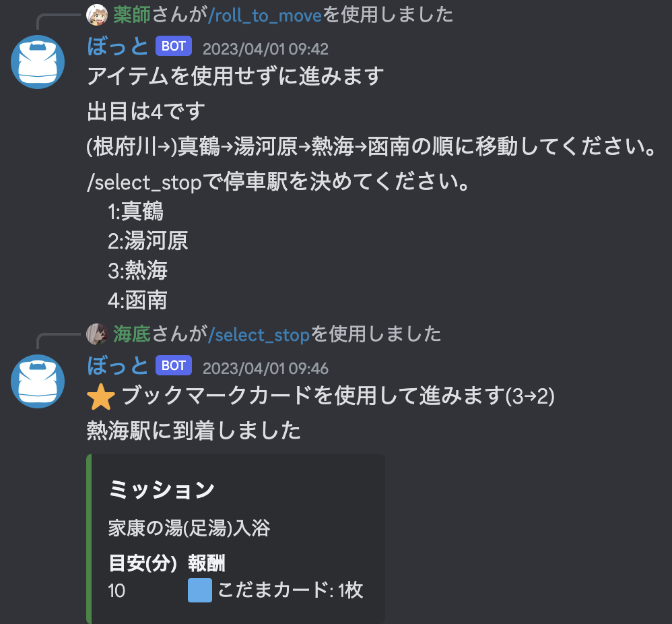Click the first ぼっと bot name

118,46
